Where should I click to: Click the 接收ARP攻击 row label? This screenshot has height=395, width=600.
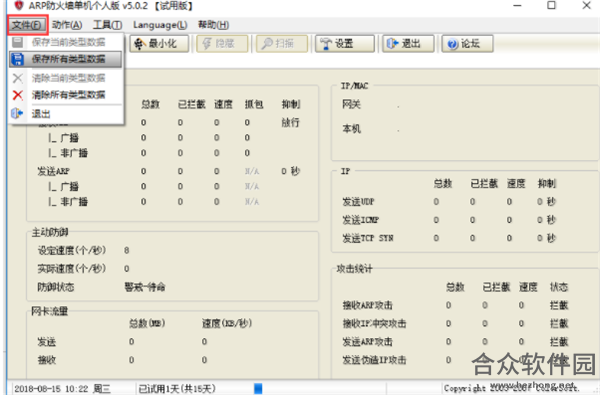pos(368,305)
